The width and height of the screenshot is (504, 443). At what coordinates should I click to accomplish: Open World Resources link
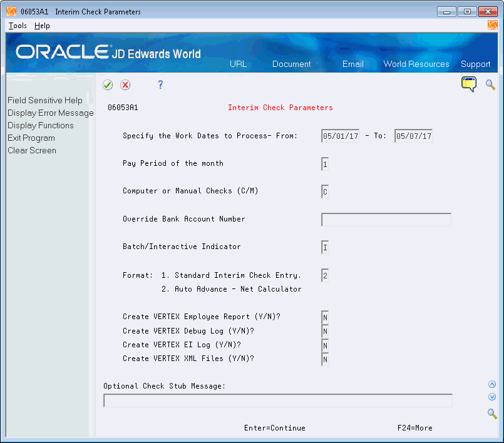pos(416,64)
